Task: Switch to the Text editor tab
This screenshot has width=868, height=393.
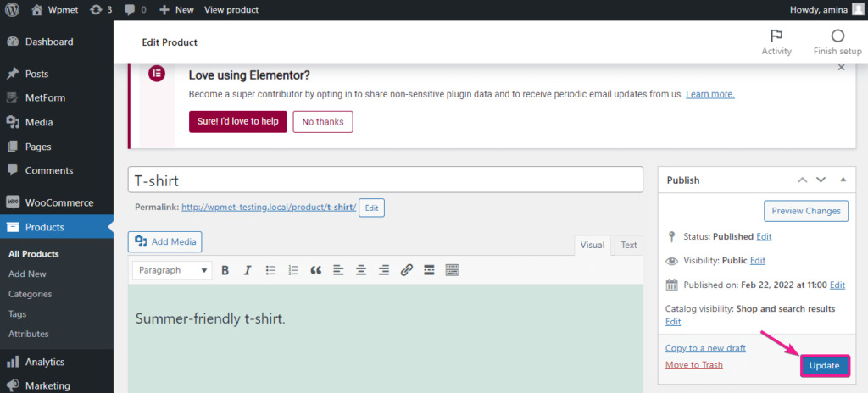Action: (628, 245)
